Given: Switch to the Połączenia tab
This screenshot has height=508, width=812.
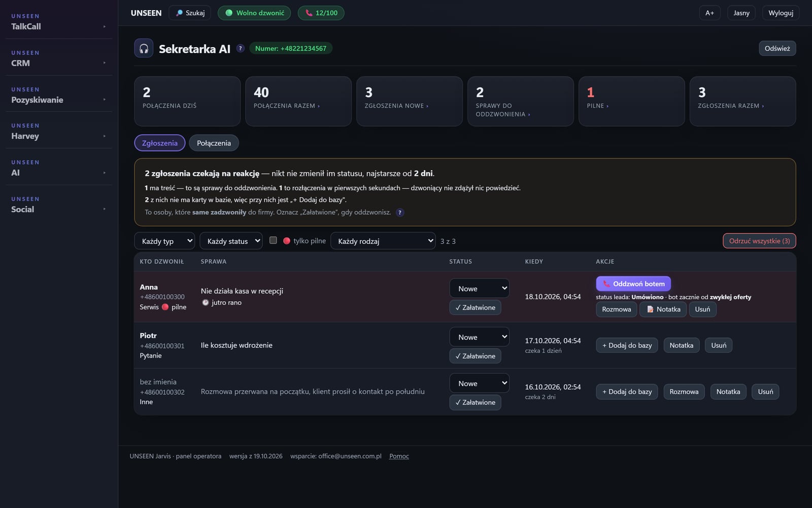Looking at the screenshot, I should click(x=214, y=143).
